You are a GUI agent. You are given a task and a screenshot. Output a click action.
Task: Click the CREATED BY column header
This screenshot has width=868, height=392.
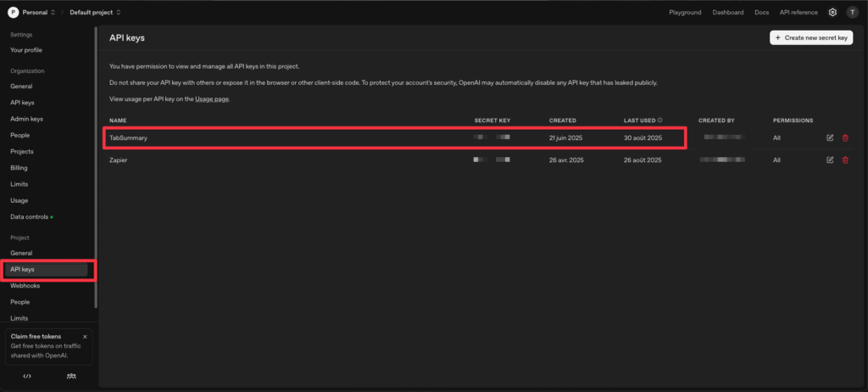click(x=716, y=120)
